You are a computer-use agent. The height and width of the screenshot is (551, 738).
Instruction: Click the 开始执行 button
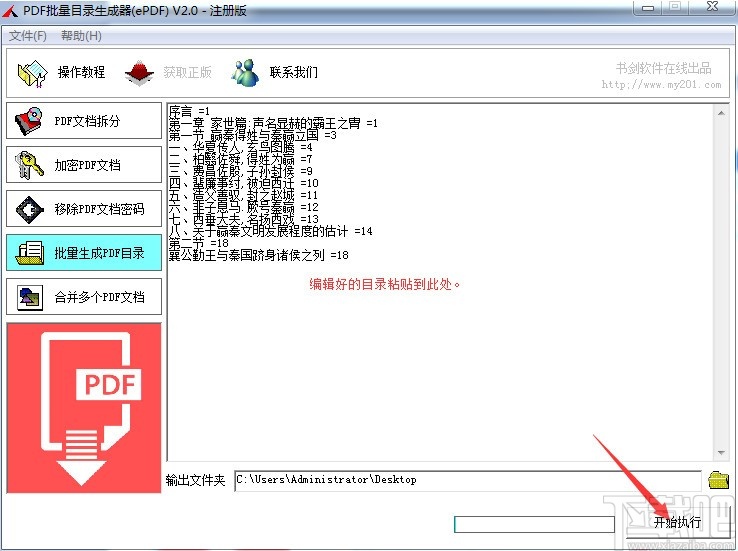[678, 522]
